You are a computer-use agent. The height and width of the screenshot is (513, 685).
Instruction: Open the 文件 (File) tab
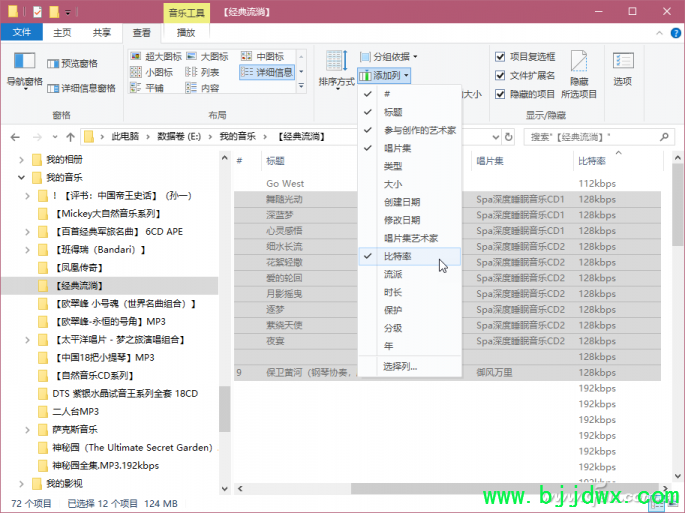pyautogui.click(x=21, y=32)
